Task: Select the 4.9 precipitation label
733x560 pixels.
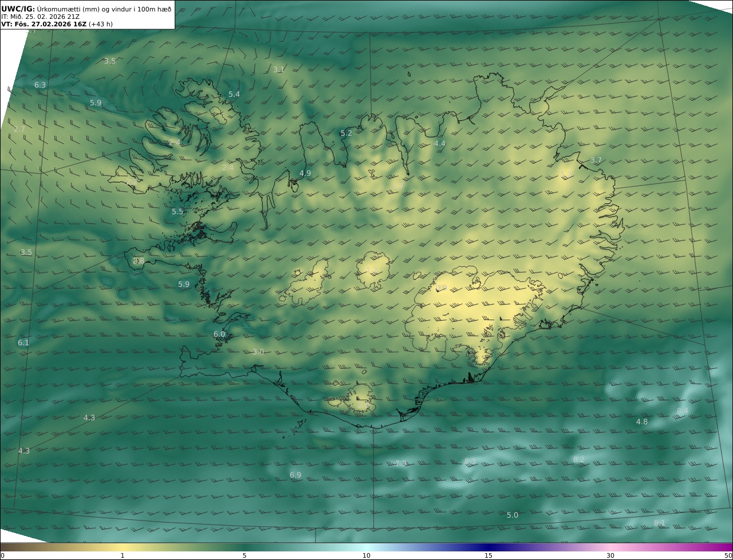Action: pos(305,173)
